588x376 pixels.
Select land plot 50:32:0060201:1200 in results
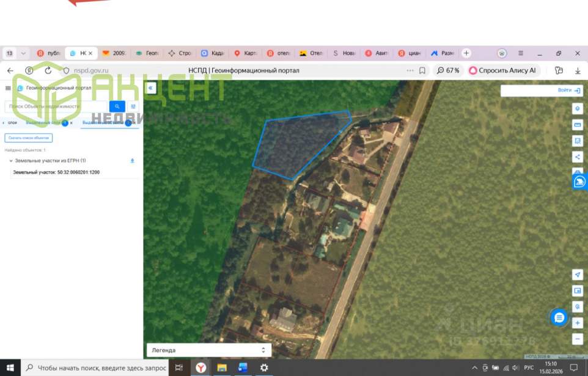click(56, 172)
